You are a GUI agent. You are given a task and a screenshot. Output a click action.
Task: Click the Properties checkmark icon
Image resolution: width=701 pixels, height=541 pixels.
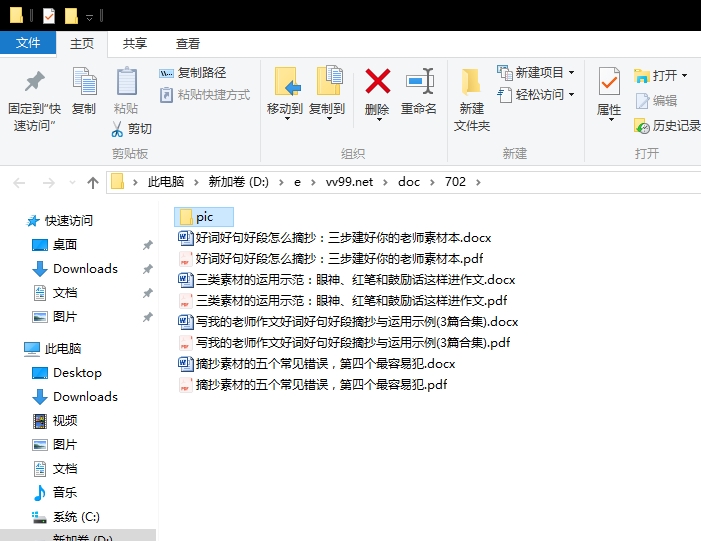[609, 81]
